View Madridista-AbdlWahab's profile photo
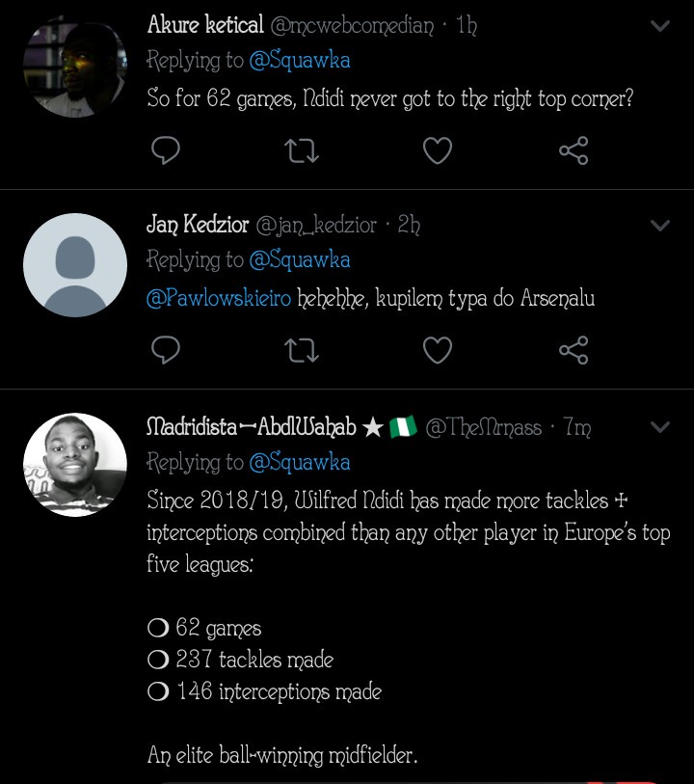This screenshot has height=784, width=694. click(x=75, y=465)
